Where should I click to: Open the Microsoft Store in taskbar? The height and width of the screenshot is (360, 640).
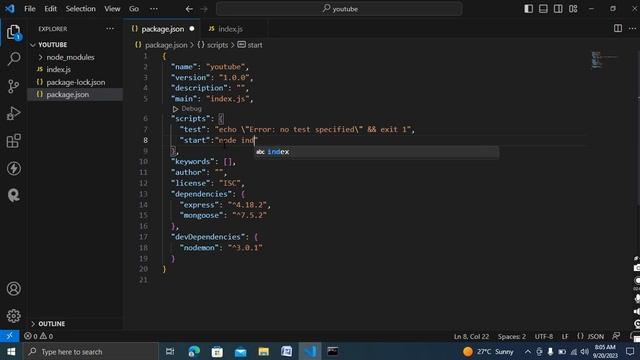pyautogui.click(x=217, y=351)
